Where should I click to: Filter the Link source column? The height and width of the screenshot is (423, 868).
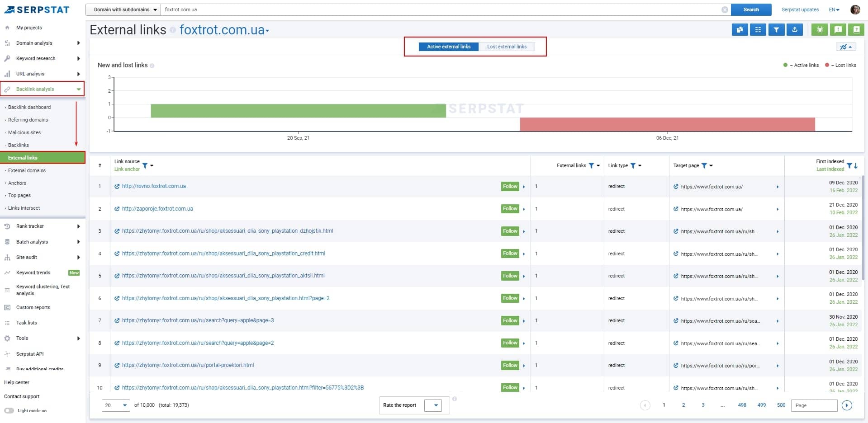(145, 165)
